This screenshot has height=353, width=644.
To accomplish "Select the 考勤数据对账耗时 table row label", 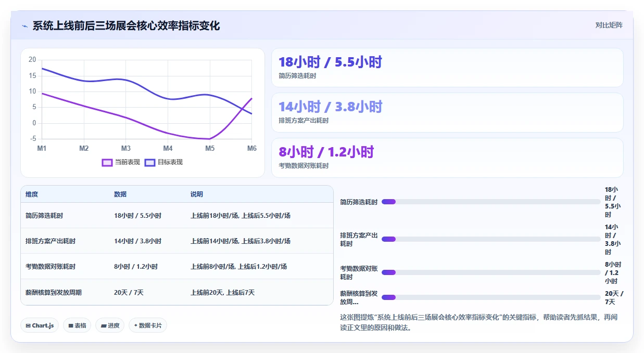I will click(50, 267).
